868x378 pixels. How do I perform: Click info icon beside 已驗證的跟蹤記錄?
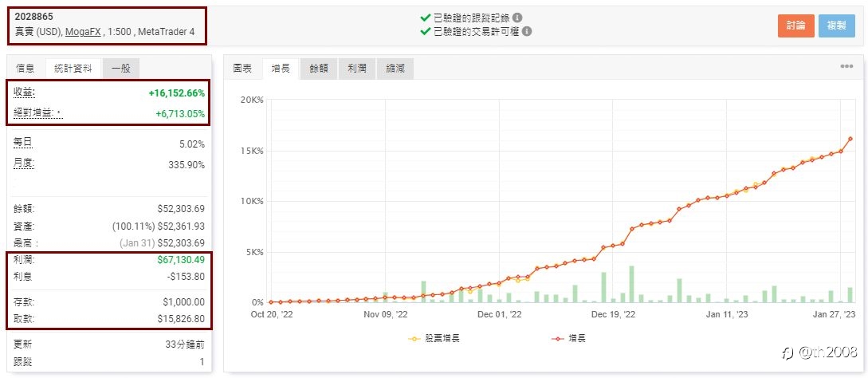[x=517, y=18]
